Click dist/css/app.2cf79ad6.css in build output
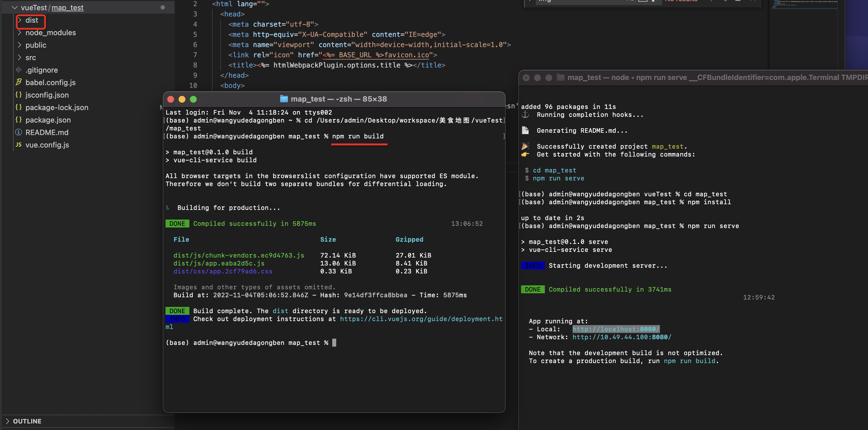Screen dimensions: 868x430 (x=223, y=271)
